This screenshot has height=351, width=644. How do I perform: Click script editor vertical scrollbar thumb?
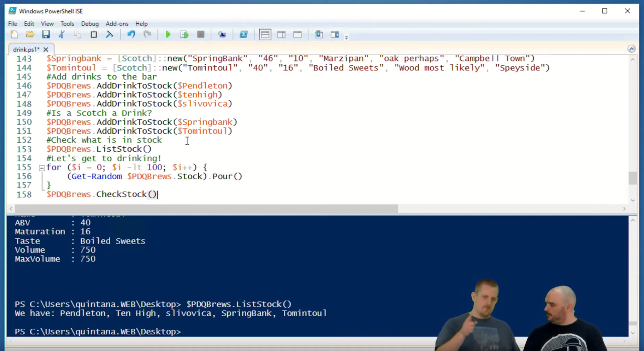[633, 178]
